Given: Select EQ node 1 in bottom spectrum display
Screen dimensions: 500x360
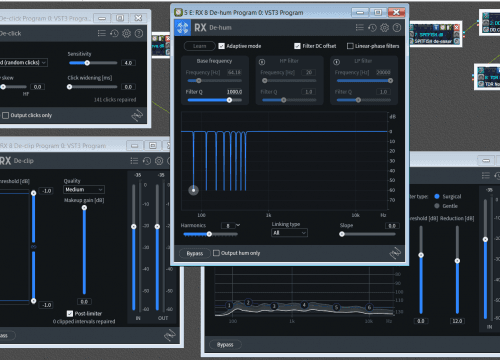Looking at the screenshot, I should tap(229, 305).
